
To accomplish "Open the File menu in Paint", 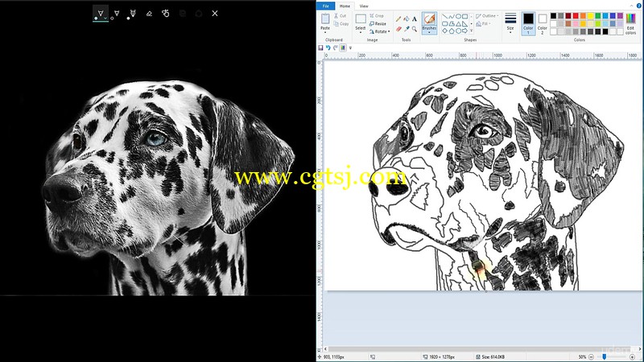I will [x=326, y=6].
